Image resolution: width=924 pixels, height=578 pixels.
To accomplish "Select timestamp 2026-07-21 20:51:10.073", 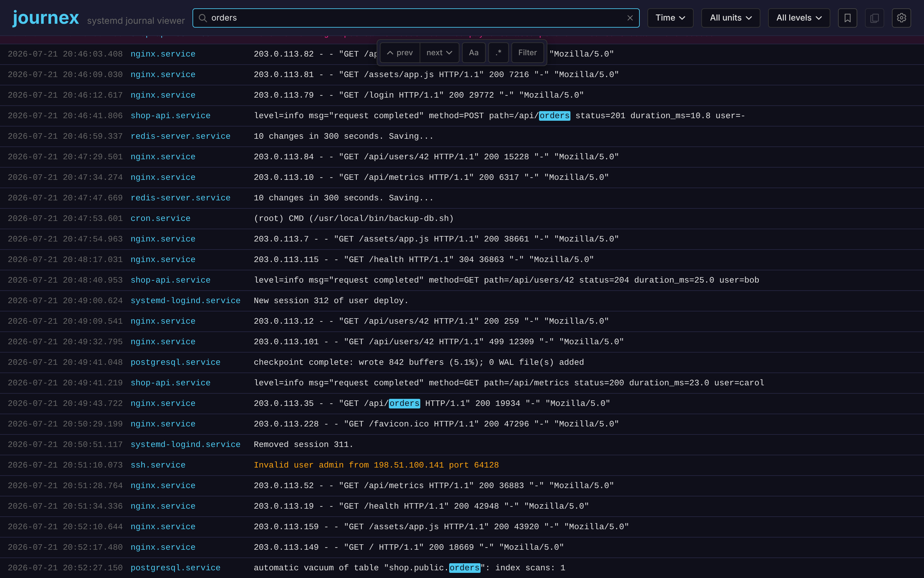I will click(65, 465).
